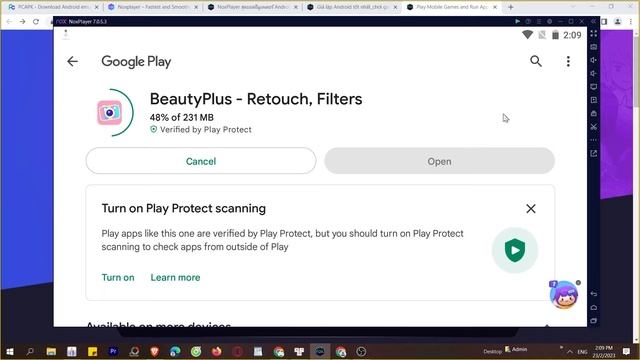Screen dimensions: 640x360
Task: Switch to PCAPK Download Android browser tab
Action: (x=53, y=7)
